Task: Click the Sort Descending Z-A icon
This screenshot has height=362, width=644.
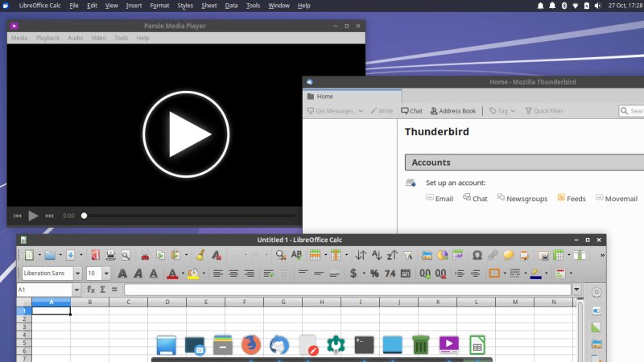Action: (392, 255)
